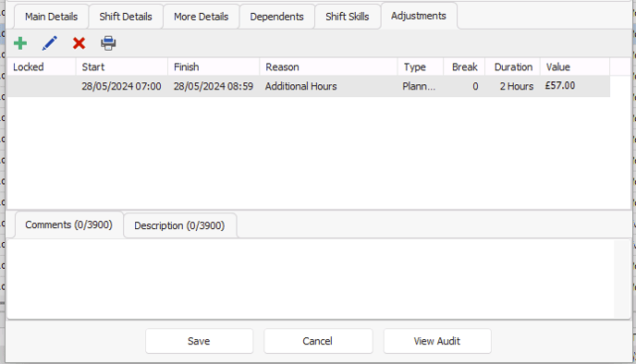Select the Additional Hours adjustment row

309,86
